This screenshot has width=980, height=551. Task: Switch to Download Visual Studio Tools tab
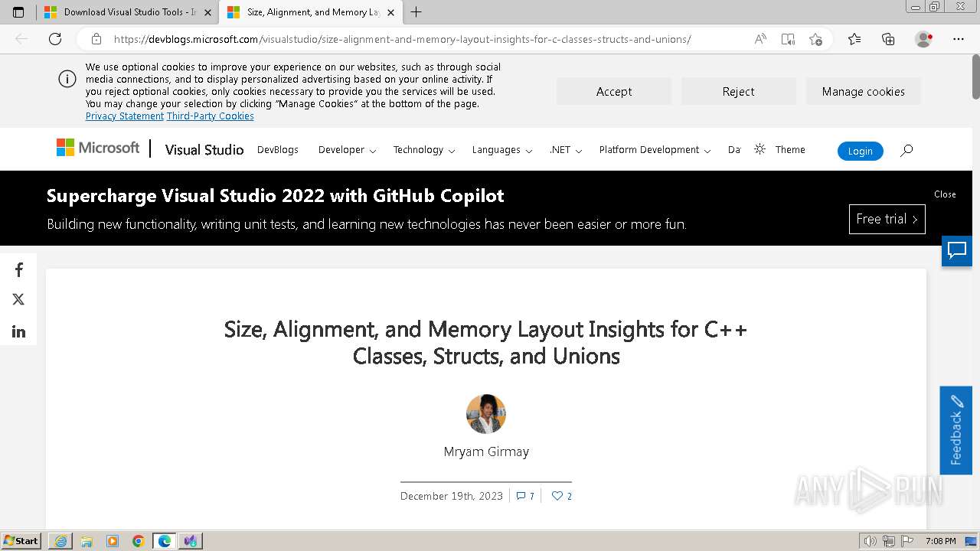pos(126,12)
